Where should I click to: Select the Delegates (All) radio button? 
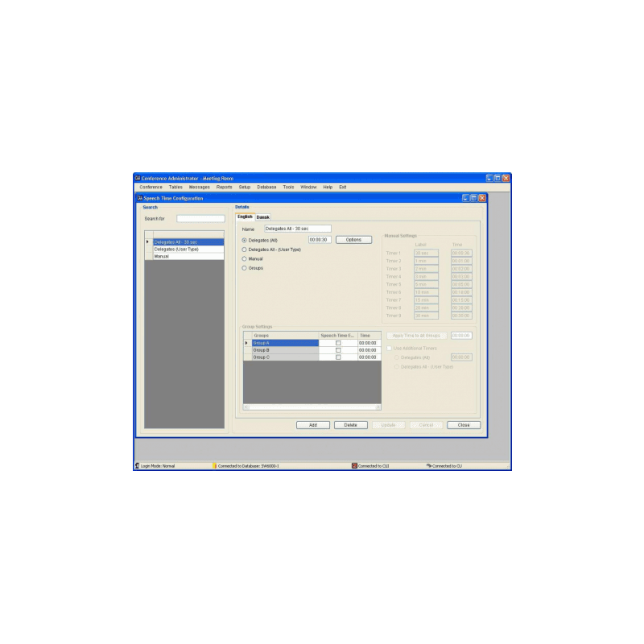tap(243, 240)
